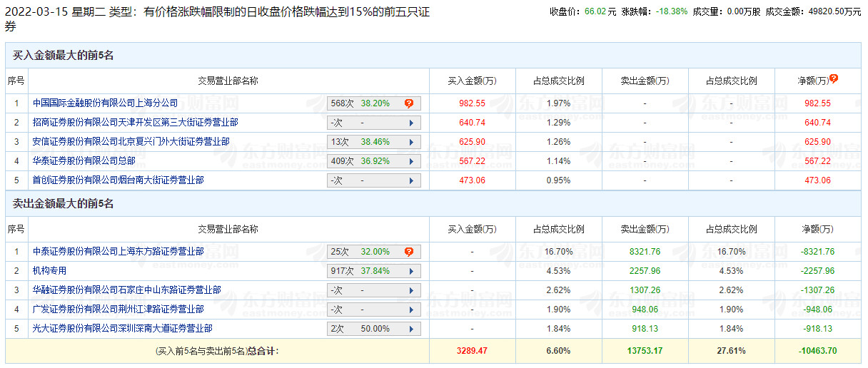Click the question mark icon in 568次 38.20% box
The width and height of the screenshot is (868, 368).
point(409,103)
